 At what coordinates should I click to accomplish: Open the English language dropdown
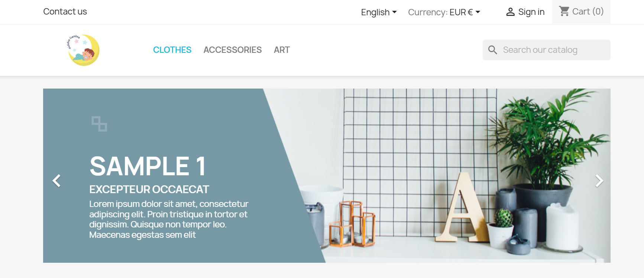(379, 12)
